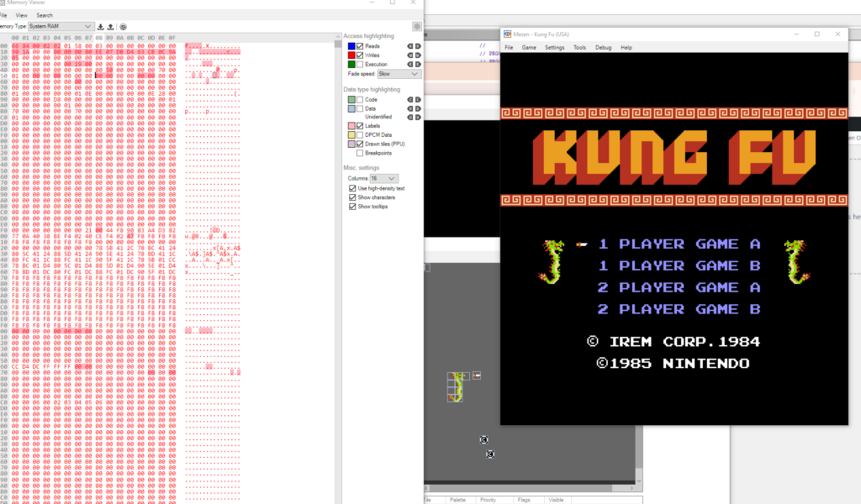Click the export memory icon in toolbar
This screenshot has height=504, width=861.
[111, 27]
